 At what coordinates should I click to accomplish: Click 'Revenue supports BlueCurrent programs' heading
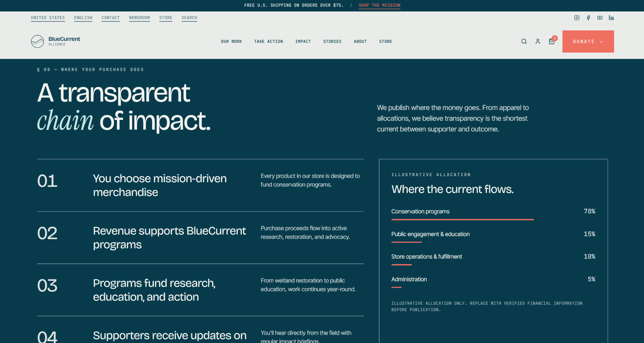(x=169, y=237)
